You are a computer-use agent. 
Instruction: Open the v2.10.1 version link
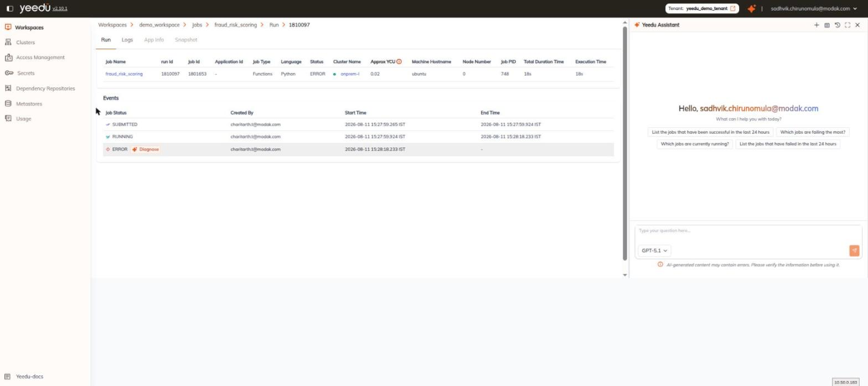(x=60, y=9)
